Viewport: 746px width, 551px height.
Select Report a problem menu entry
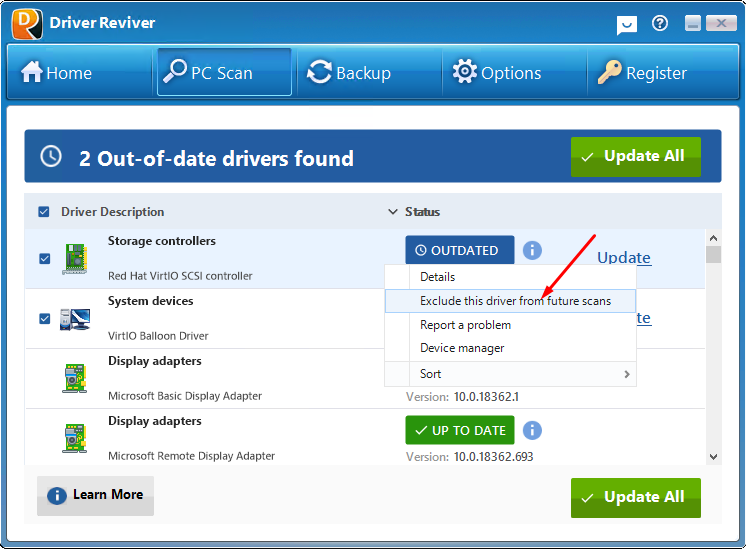click(x=510, y=325)
